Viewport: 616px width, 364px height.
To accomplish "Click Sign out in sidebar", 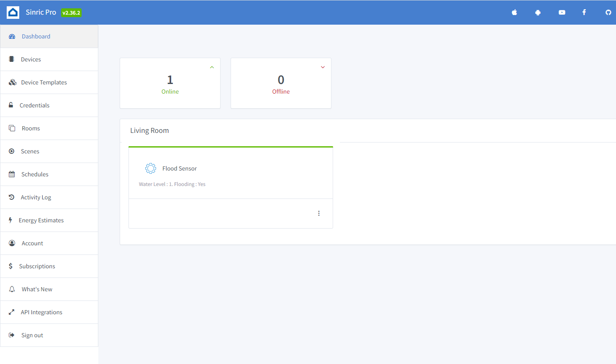I will [32, 335].
